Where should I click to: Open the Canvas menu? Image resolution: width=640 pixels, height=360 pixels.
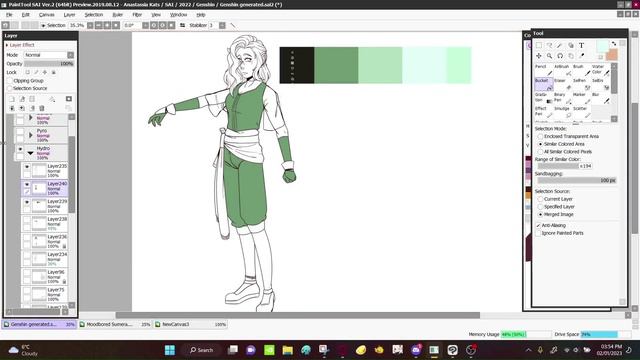tap(47, 15)
